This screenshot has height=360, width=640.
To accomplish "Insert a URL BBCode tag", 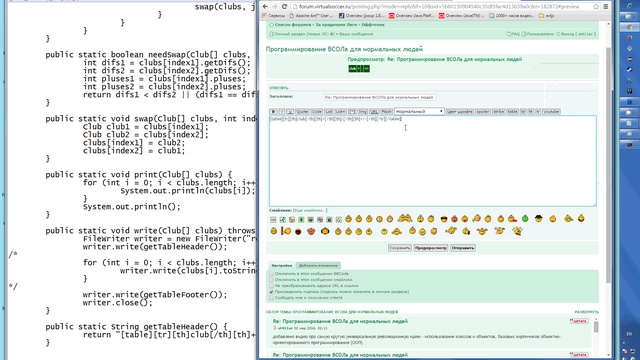I will (x=374, y=111).
